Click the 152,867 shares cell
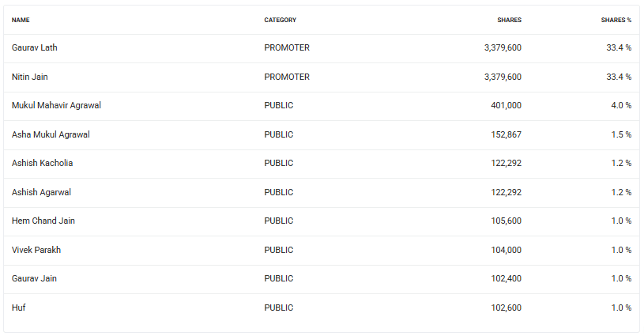The height and width of the screenshot is (336, 644). [x=504, y=134]
